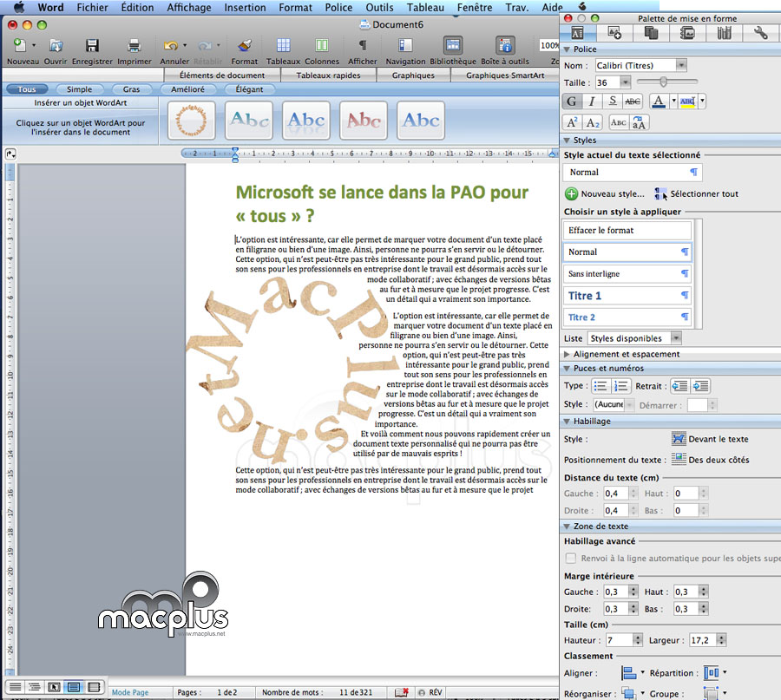This screenshot has width=781, height=700.
Task: Open the Tableaux toolbar icon
Action: pos(283,46)
